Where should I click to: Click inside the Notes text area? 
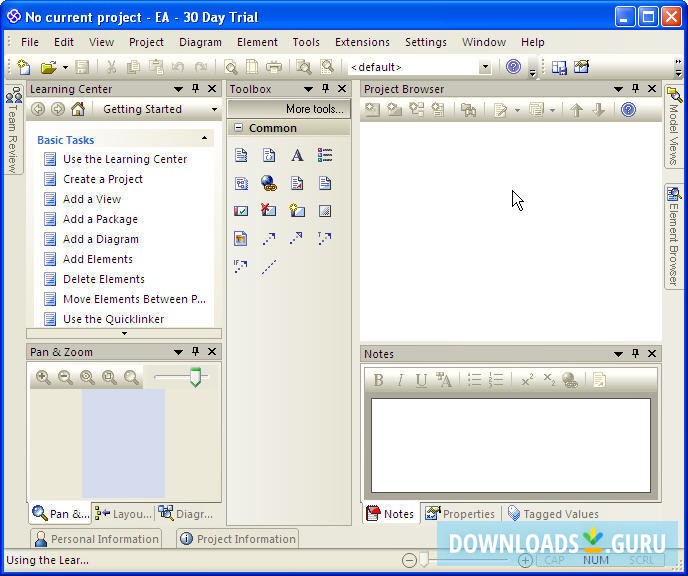pyautogui.click(x=511, y=445)
